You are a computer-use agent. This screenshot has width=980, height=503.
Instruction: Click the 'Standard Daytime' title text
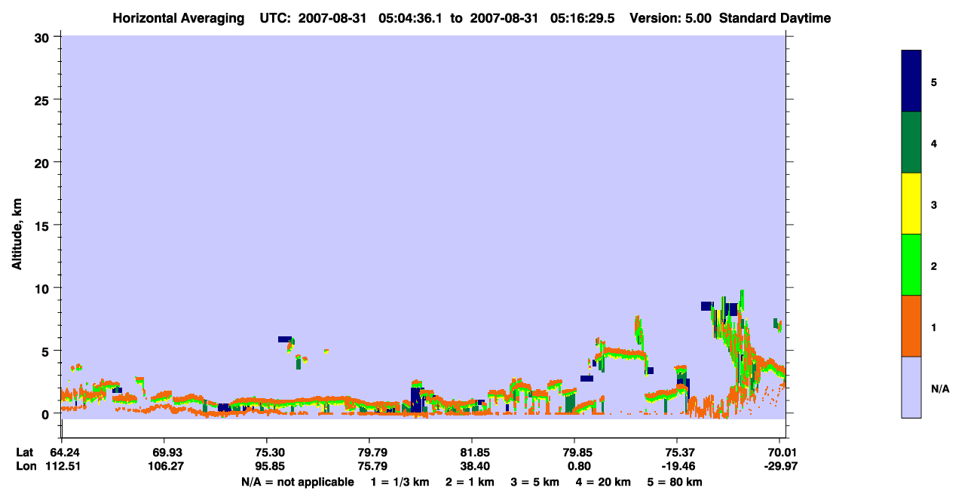[x=775, y=17]
